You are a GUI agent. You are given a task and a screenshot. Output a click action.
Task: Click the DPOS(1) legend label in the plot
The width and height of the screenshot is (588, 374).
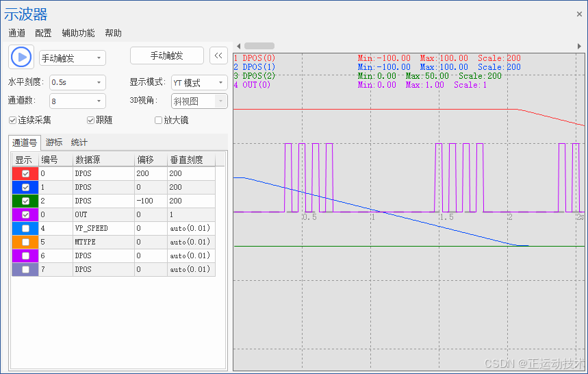click(x=259, y=67)
